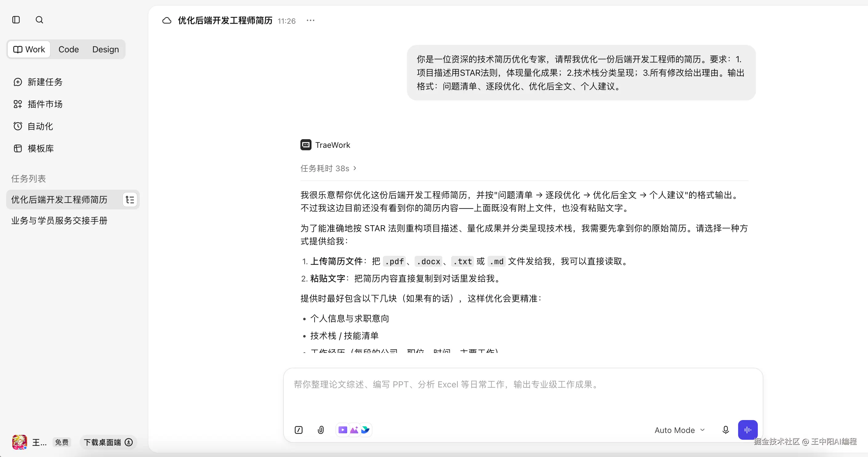Click the plus icon next to 新建任务
The image size is (868, 457).
18,82
